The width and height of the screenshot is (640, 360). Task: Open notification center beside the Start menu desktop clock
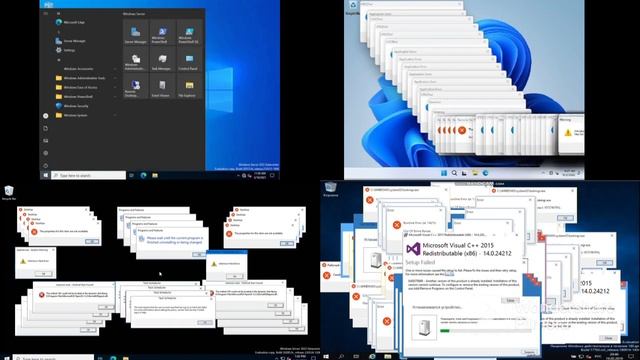coord(272,176)
